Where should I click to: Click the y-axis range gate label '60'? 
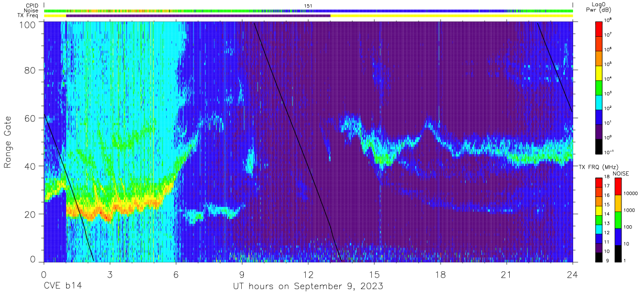pos(30,118)
